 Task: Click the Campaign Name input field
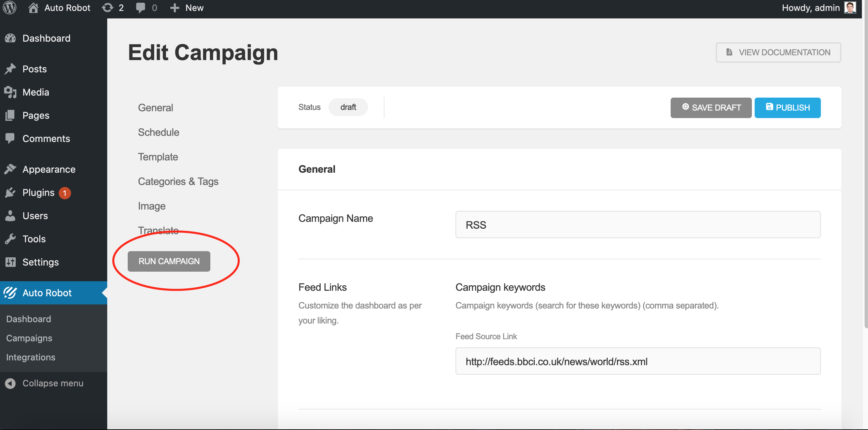tap(638, 225)
